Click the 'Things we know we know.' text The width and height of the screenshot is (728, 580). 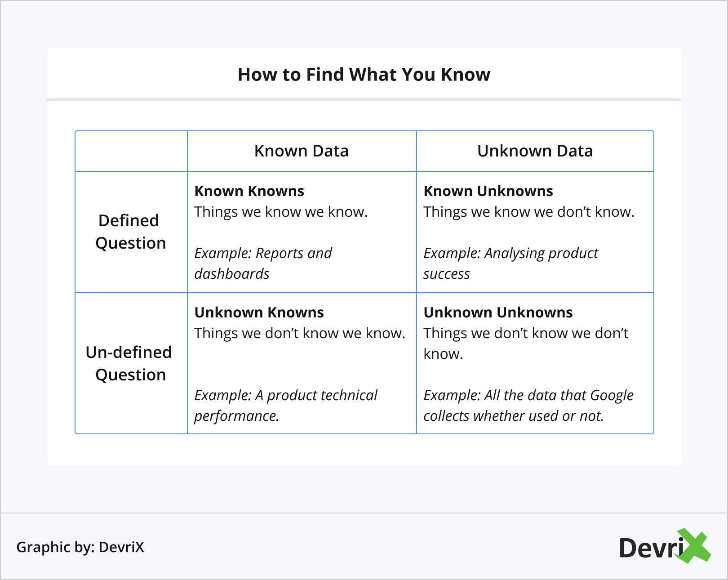tap(281, 212)
